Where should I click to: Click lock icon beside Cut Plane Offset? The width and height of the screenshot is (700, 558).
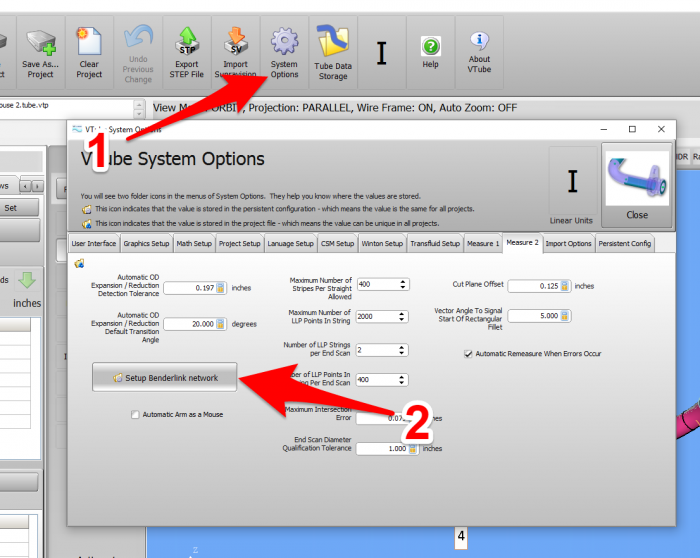click(565, 286)
